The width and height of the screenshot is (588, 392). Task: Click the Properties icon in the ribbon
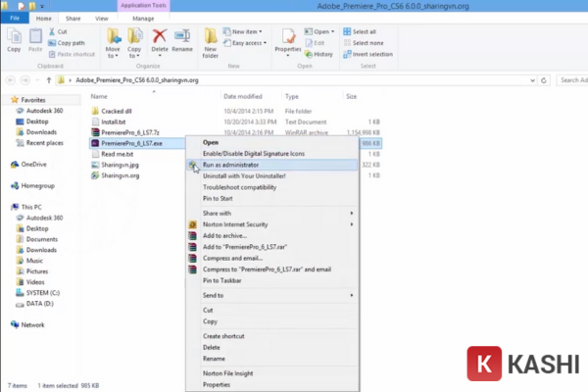point(288,36)
